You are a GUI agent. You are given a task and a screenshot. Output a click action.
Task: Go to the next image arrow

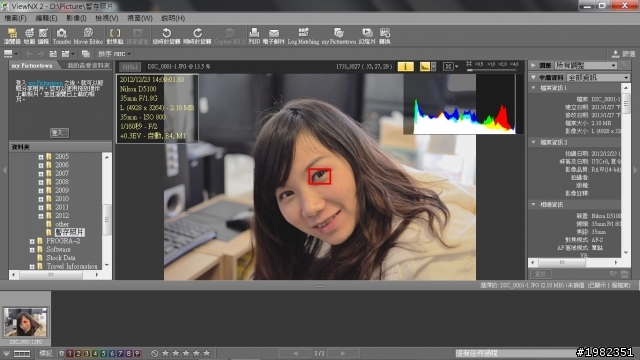(343, 353)
